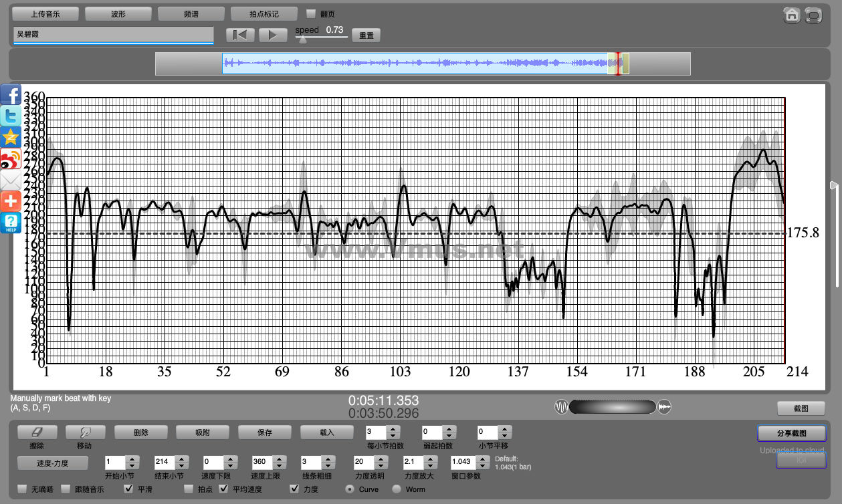Click the 上传音乐 upload button
Screen dimensions: 842x504
[45, 13]
